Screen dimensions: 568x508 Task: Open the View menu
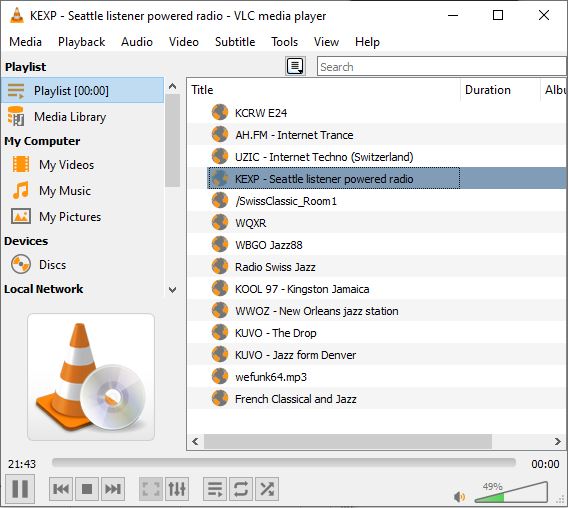click(x=326, y=42)
